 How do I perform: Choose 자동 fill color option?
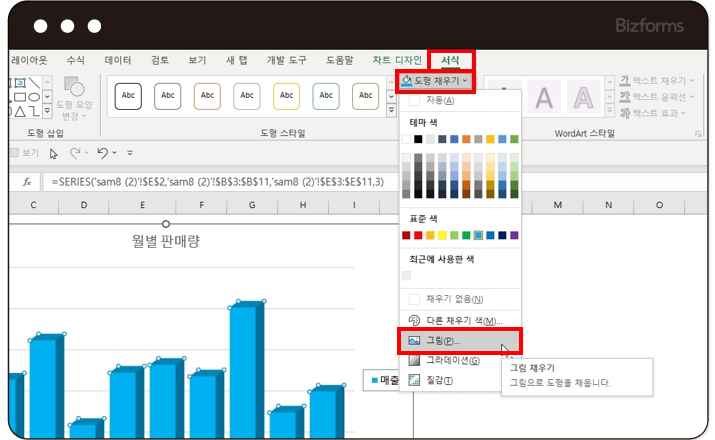441,100
